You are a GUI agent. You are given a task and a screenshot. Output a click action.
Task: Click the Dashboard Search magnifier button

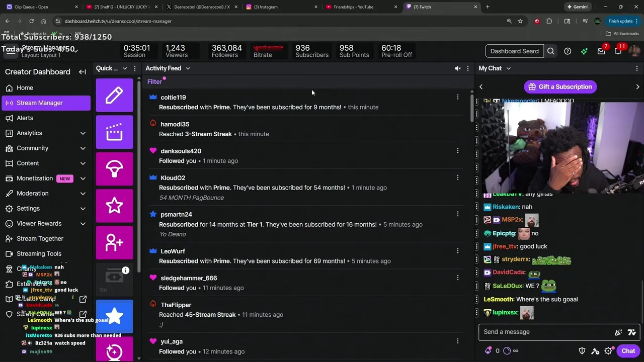pos(551,51)
